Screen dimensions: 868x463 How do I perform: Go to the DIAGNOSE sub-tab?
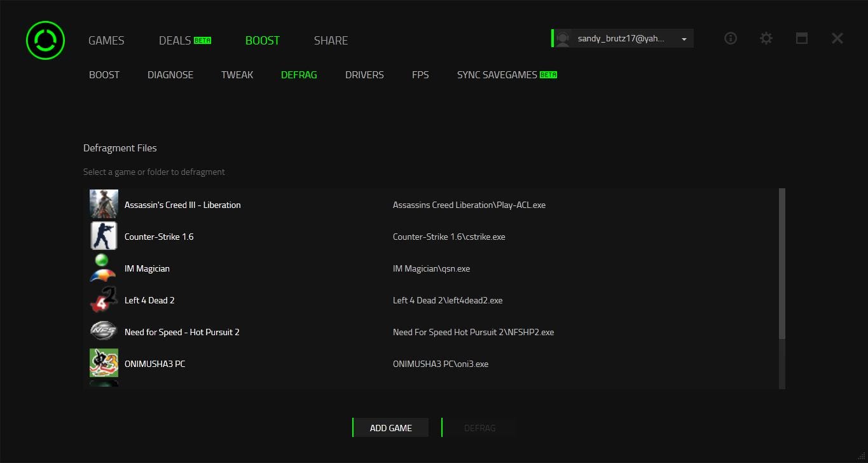(x=170, y=74)
